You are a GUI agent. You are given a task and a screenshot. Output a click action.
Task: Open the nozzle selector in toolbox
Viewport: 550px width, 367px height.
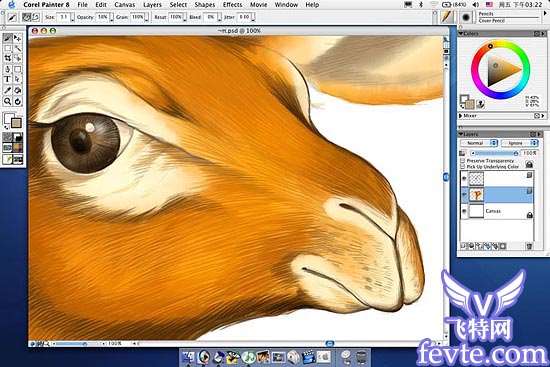tap(18, 159)
